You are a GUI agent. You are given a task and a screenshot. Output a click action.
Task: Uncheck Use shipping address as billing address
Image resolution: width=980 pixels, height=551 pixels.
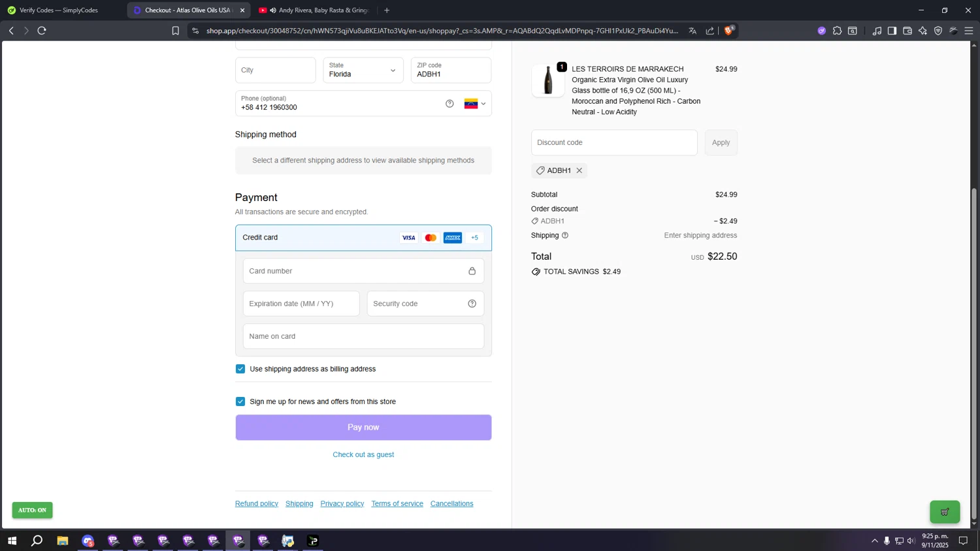[240, 369]
